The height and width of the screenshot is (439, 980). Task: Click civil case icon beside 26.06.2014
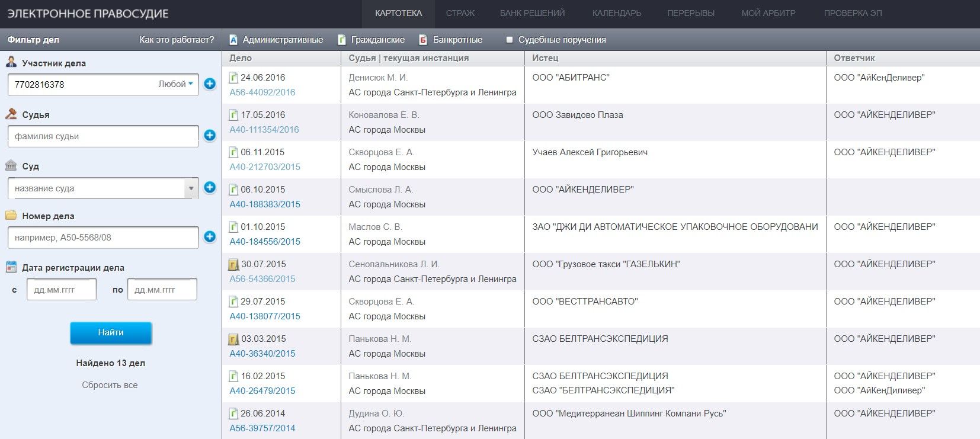tap(233, 414)
